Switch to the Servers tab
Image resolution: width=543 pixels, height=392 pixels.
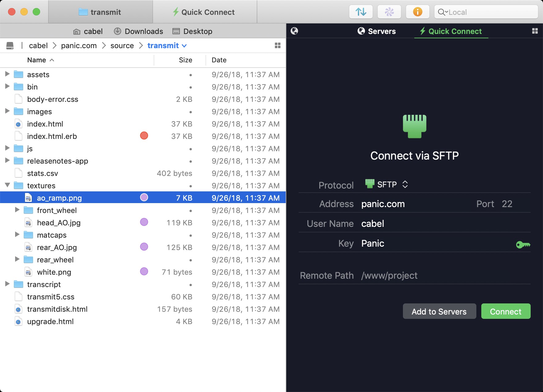pos(376,31)
